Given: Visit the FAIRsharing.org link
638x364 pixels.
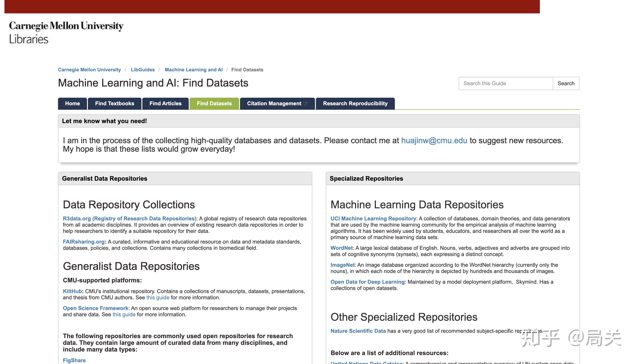Looking at the screenshot, I should 83,242.
